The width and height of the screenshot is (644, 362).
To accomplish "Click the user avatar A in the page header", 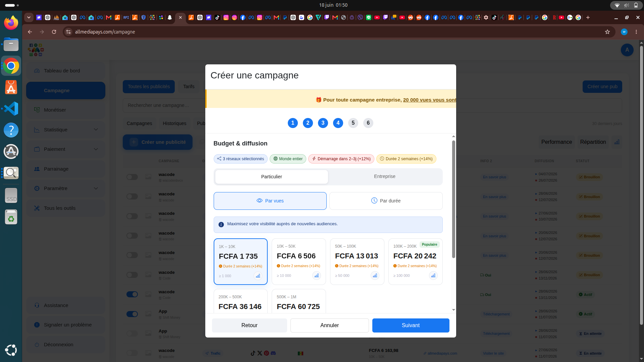I will [627, 50].
